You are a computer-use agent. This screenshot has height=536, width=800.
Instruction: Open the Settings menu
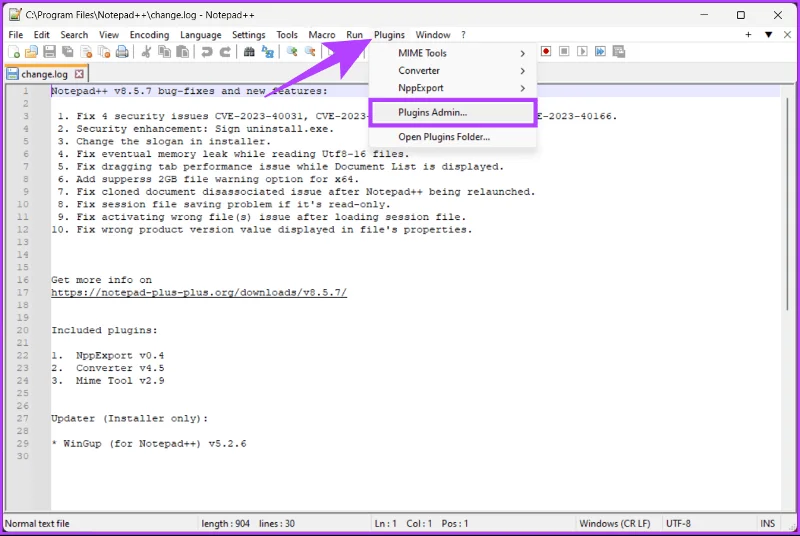tap(248, 35)
